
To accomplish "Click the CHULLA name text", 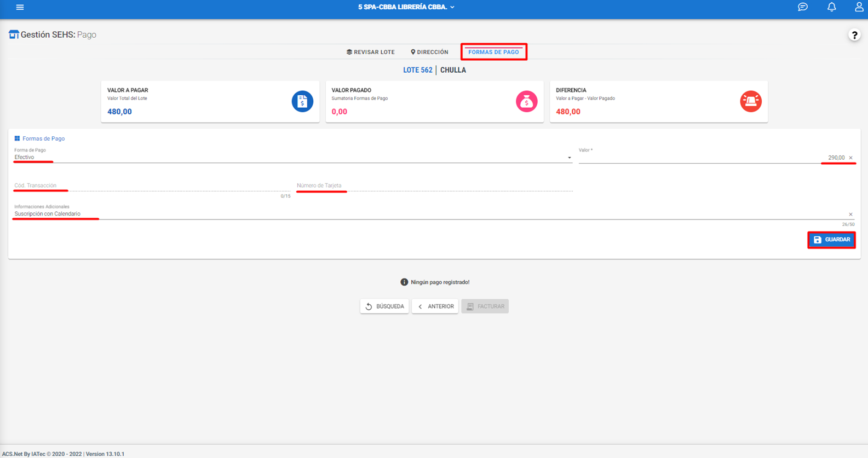I will click(453, 70).
